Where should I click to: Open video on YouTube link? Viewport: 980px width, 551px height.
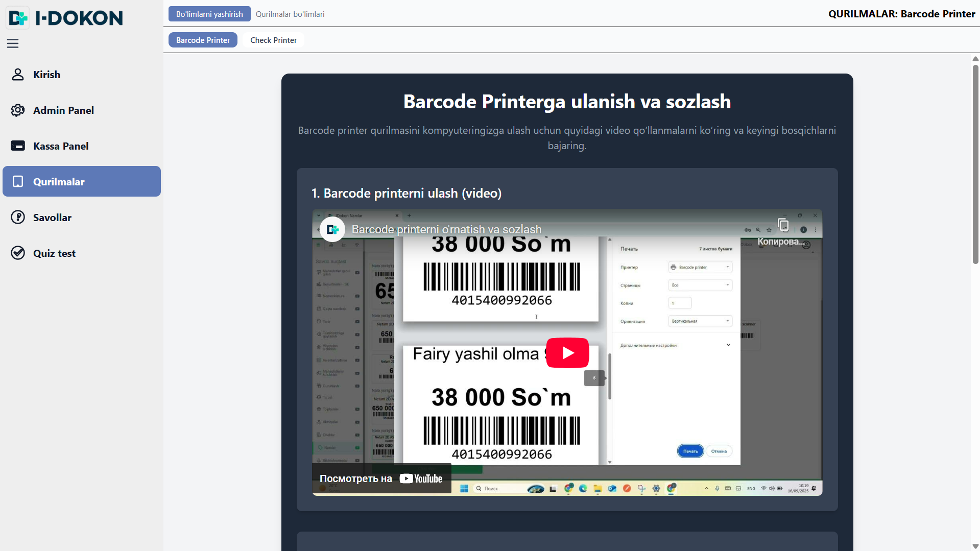point(381,478)
